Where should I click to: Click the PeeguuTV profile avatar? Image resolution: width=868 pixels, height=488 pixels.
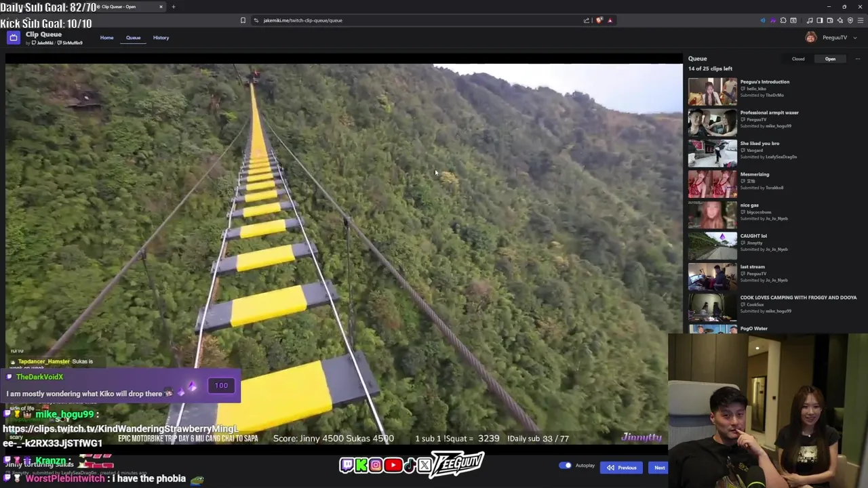click(x=811, y=37)
